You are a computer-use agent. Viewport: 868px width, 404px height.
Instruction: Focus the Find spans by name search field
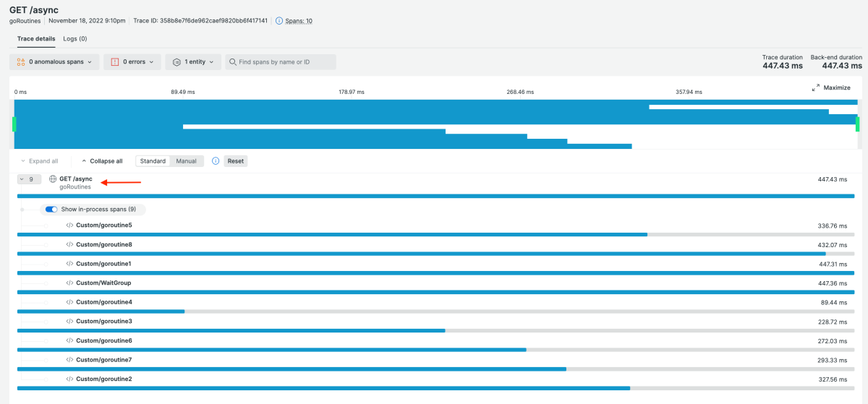(x=285, y=62)
